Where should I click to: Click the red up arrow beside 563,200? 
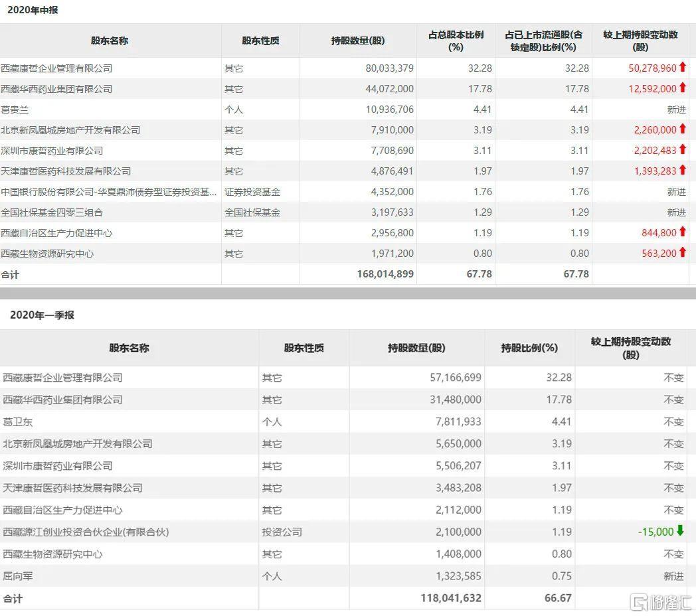coord(683,252)
